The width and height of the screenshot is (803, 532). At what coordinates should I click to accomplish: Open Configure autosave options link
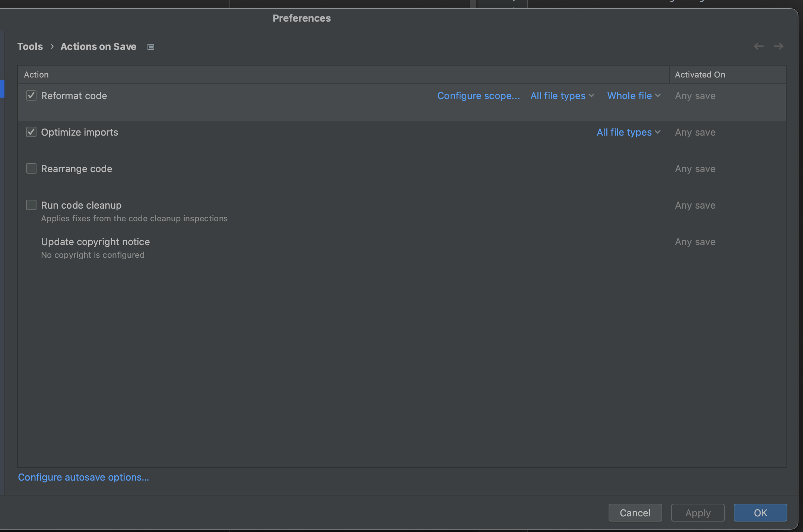(83, 477)
